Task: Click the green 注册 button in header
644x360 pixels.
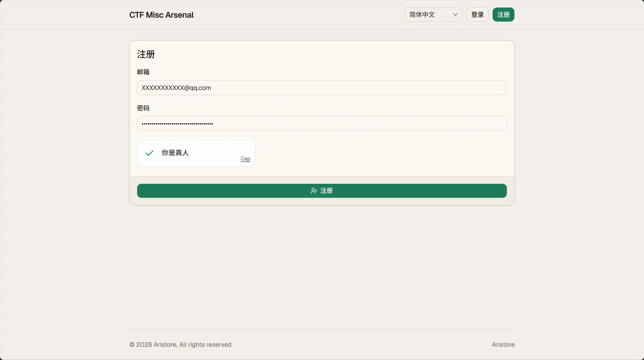Action: coord(503,15)
